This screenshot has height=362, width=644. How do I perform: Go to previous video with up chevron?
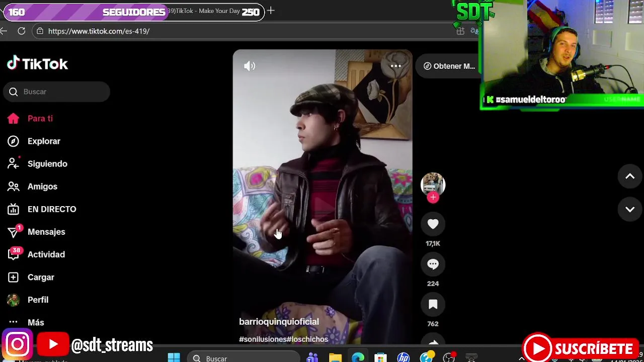point(630,176)
